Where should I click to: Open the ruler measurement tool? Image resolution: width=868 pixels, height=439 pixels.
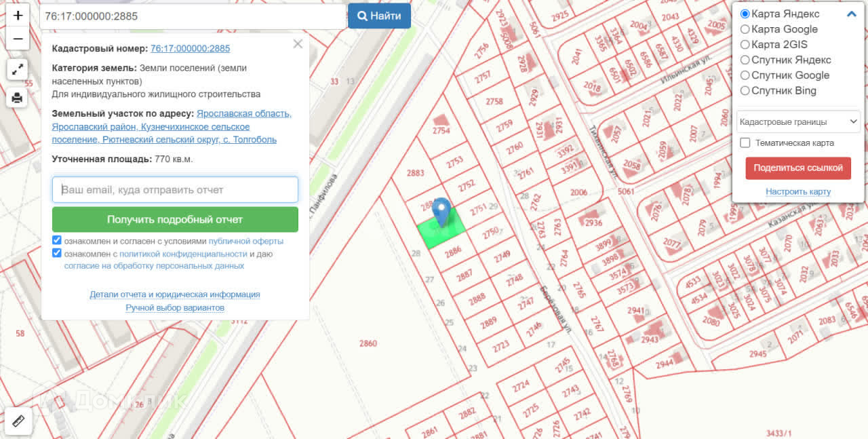pyautogui.click(x=18, y=421)
